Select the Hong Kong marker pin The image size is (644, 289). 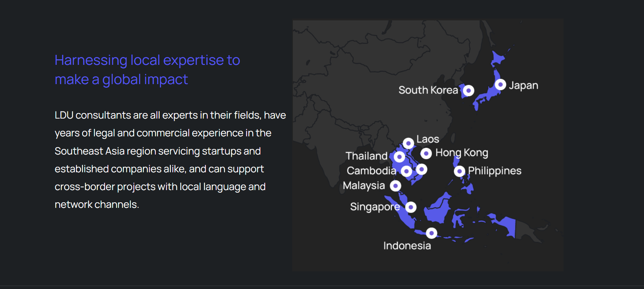tap(426, 153)
